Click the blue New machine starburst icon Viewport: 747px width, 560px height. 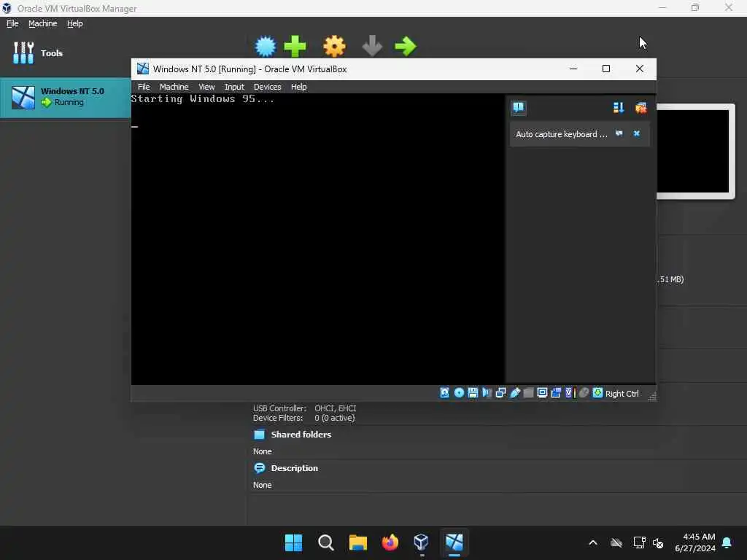click(x=266, y=46)
